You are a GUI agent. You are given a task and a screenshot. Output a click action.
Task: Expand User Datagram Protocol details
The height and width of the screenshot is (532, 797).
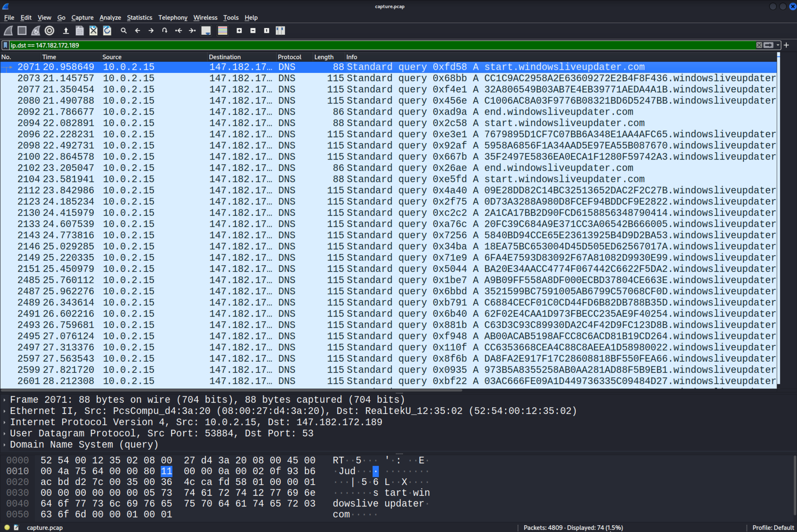point(4,433)
